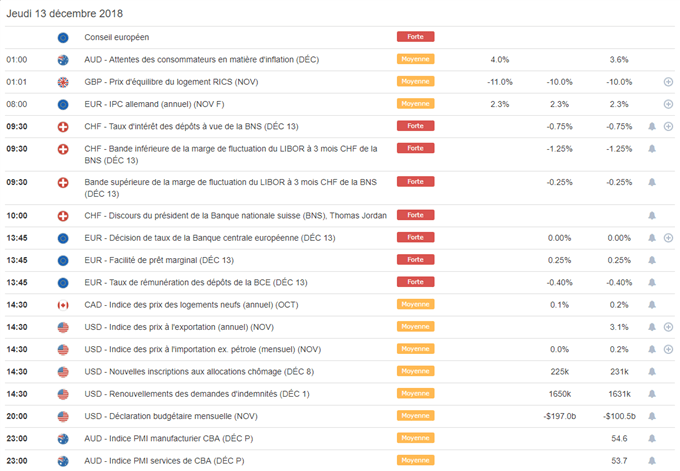680x471 pixels.
Task: Toggle alert bell for BNS deposit rate
Action: (x=652, y=126)
